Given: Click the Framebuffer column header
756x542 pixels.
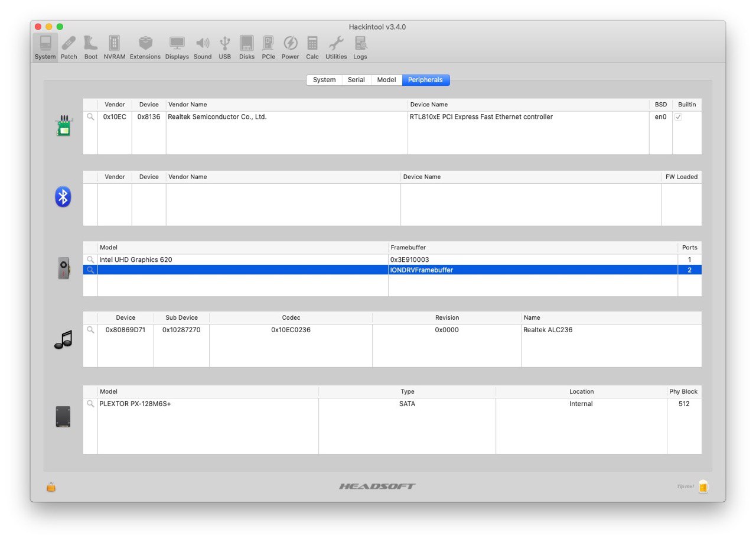Looking at the screenshot, I should click(533, 248).
